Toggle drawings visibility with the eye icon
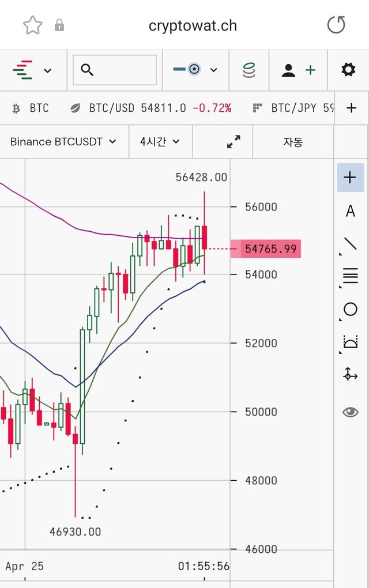This screenshot has width=369, height=588. click(350, 412)
